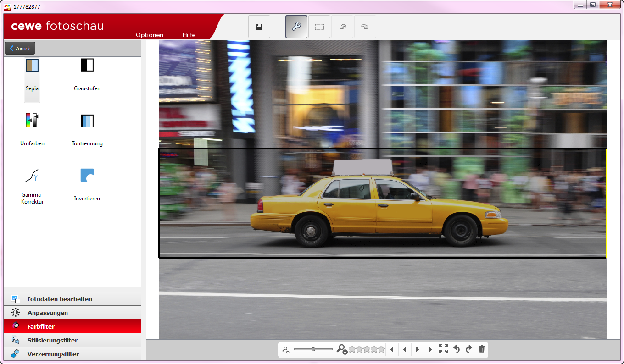Open the Gamma-Korrektur filter
The image size is (624, 364).
pos(32,176)
